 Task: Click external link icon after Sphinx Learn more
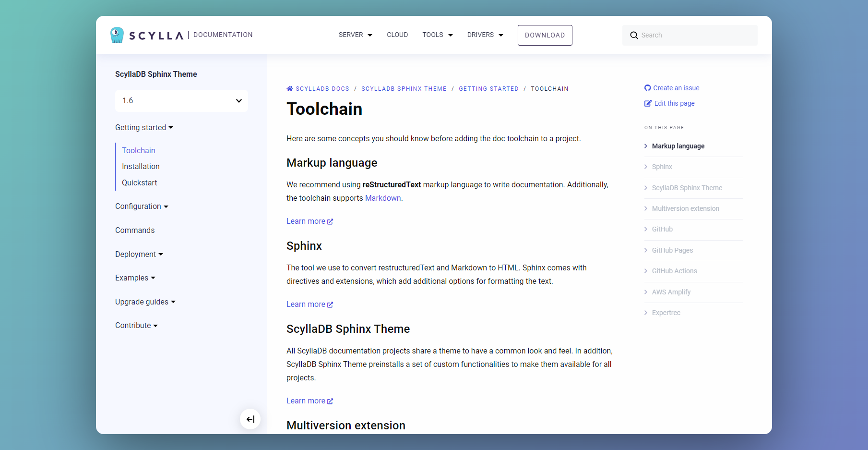pyautogui.click(x=330, y=304)
